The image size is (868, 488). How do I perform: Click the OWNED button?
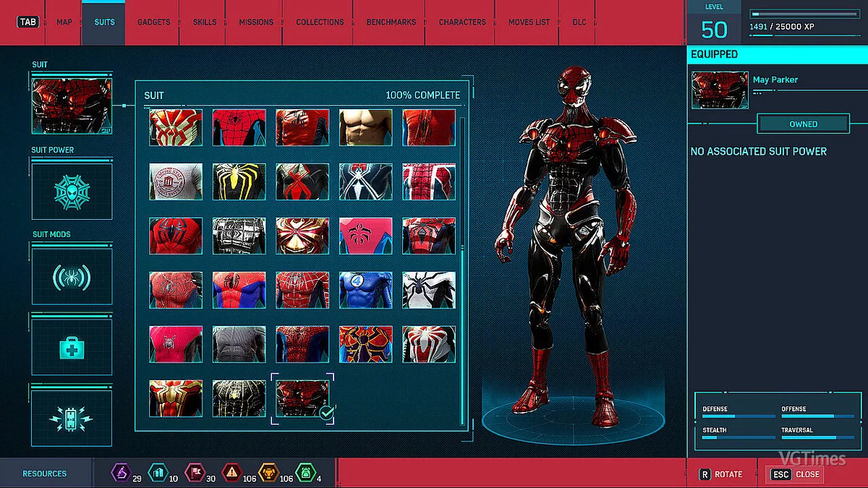coord(803,124)
